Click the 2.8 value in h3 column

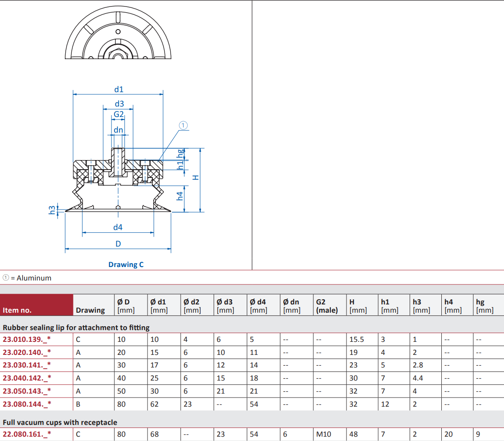click(x=418, y=365)
